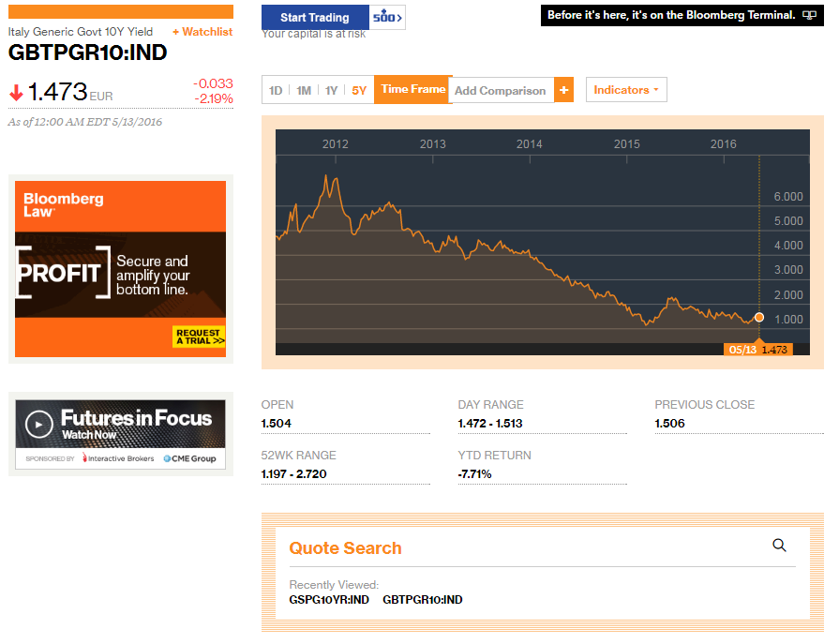Click the 2013 label on chart axis
The height and width of the screenshot is (644, 839).
(x=432, y=143)
